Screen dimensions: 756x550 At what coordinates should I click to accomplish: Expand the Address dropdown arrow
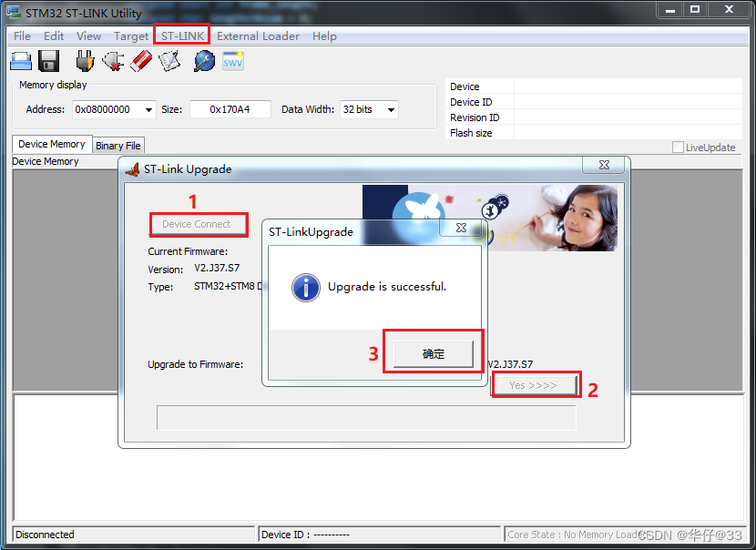point(149,110)
